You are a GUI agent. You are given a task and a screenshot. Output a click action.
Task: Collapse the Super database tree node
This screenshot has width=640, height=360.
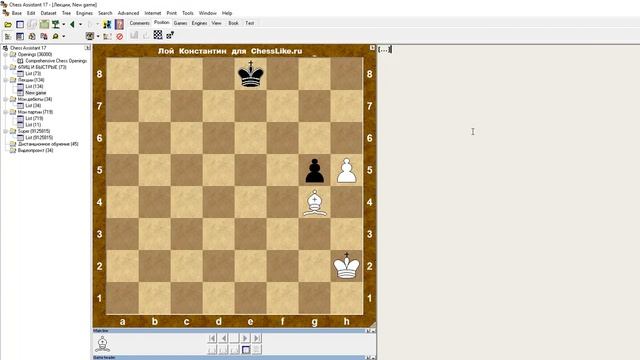6,131
